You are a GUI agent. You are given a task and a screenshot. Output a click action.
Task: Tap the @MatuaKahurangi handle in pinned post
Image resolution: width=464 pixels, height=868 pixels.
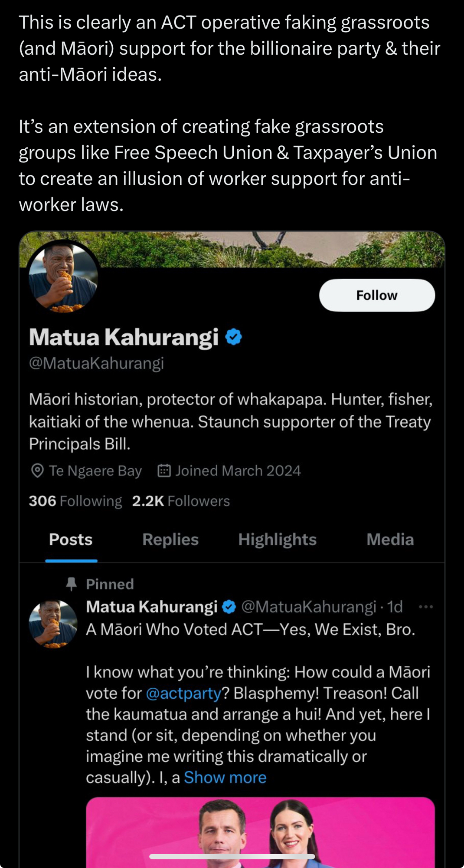click(308, 607)
